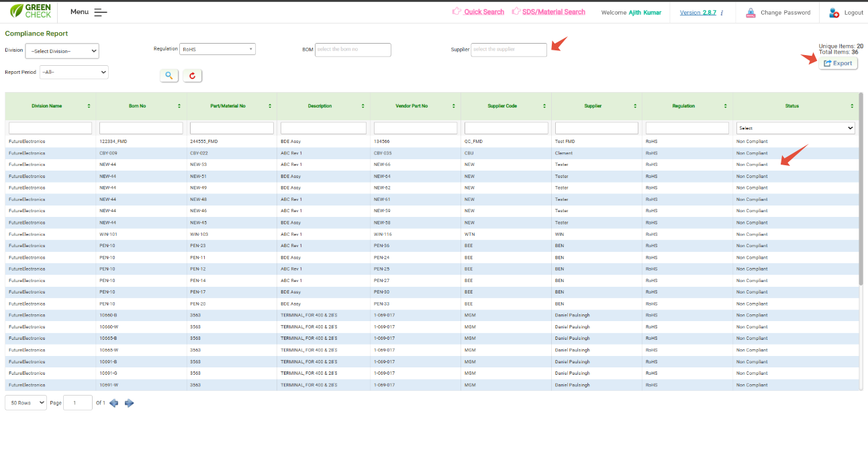This screenshot has height=450, width=868.
Task: Click the Supplier search input field
Action: tap(509, 50)
